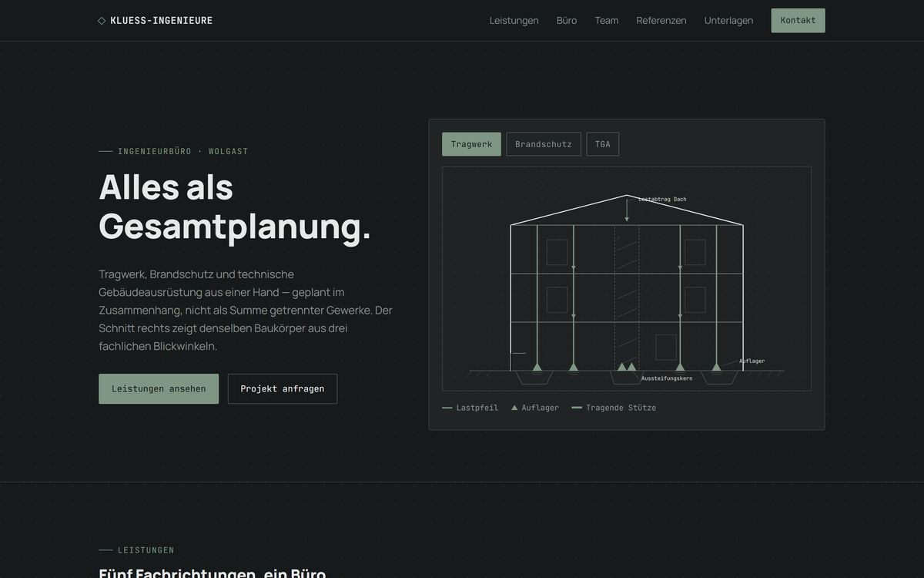Click the Lastpfeil legend line icon
The height and width of the screenshot is (578, 924).
[447, 408]
